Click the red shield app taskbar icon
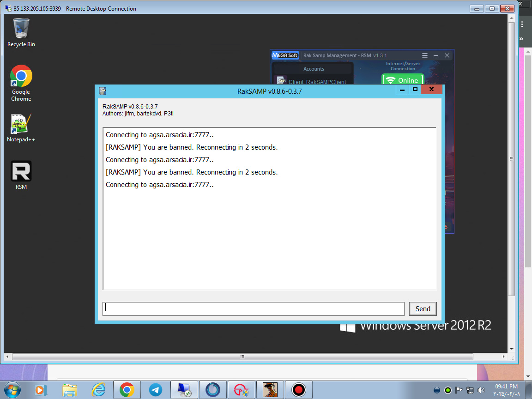 tap(241, 390)
